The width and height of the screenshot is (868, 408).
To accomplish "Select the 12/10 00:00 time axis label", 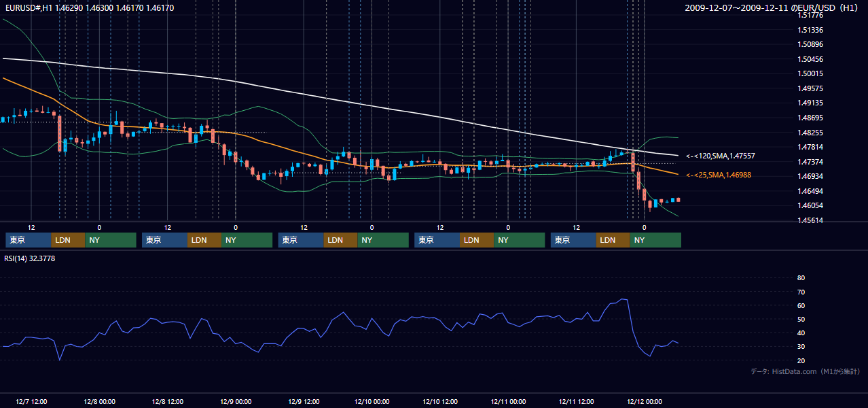I will coord(372,401).
